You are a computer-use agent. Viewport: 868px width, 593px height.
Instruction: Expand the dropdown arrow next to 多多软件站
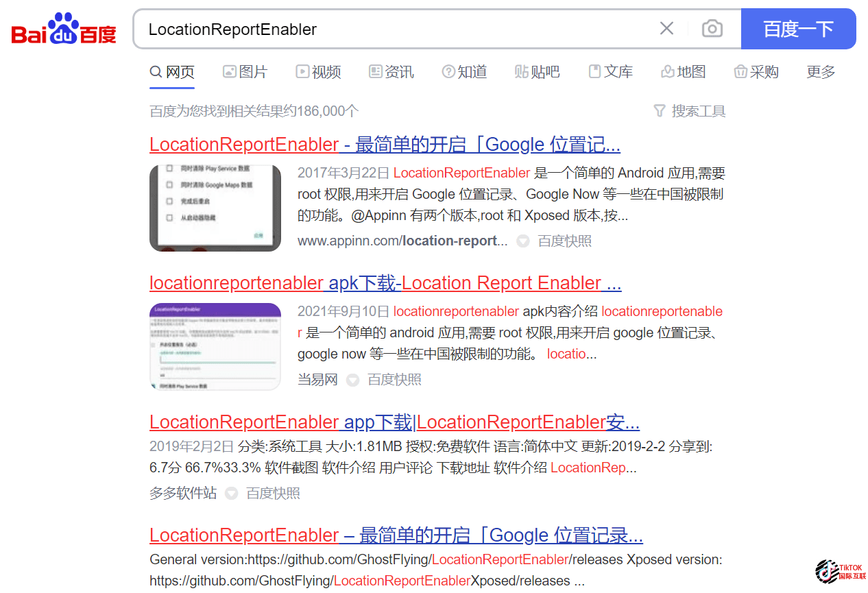pyautogui.click(x=231, y=494)
